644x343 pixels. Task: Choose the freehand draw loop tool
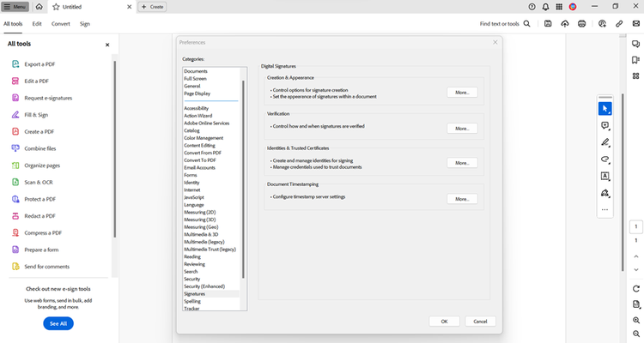(605, 159)
